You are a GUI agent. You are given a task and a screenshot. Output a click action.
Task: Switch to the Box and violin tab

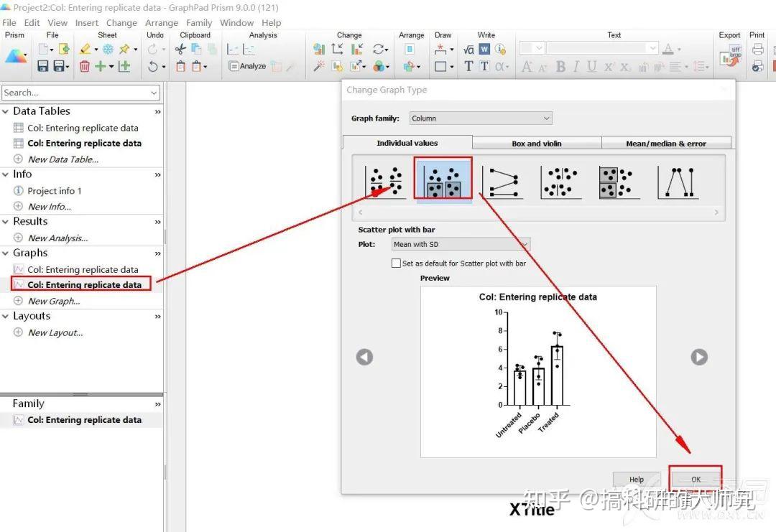(x=536, y=143)
